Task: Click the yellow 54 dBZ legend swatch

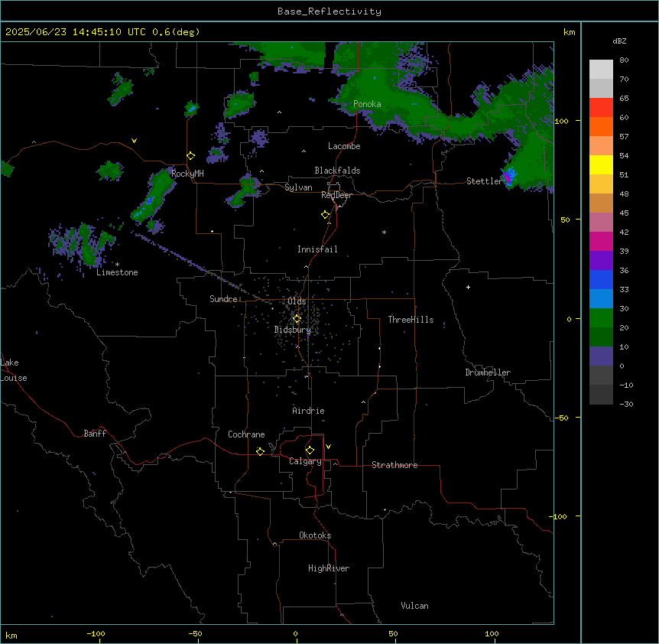Action: pyautogui.click(x=601, y=164)
